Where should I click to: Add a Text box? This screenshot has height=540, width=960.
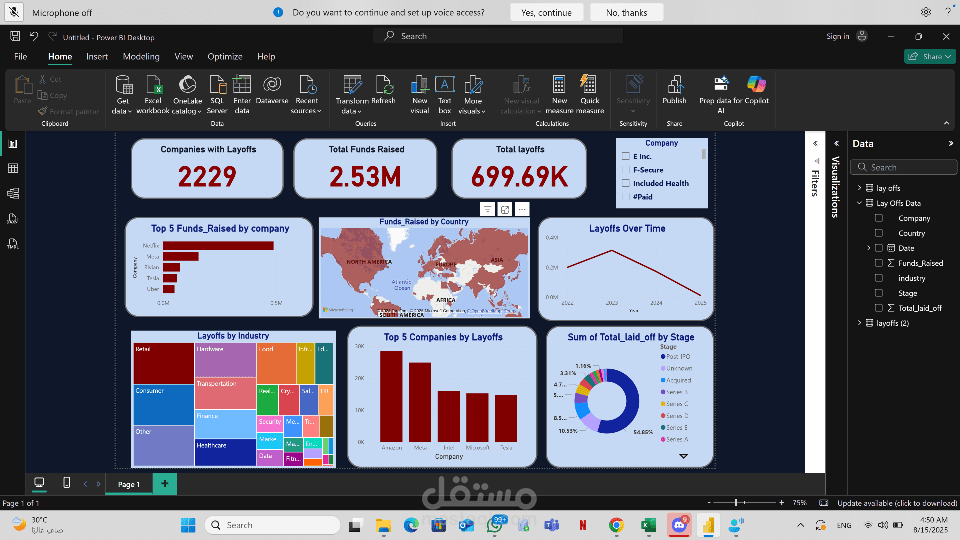click(x=444, y=94)
